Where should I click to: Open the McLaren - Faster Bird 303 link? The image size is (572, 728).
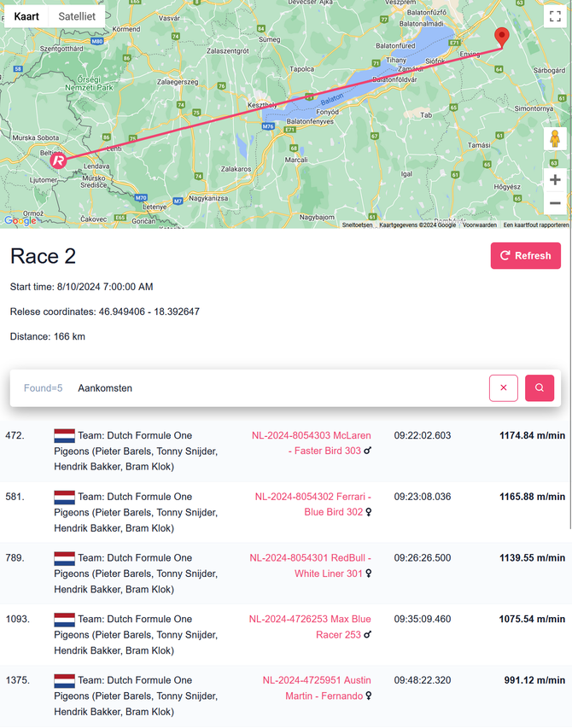pos(312,443)
